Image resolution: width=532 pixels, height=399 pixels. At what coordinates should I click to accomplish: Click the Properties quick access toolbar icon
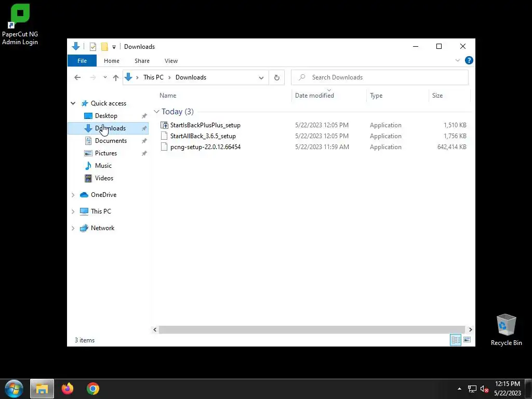tap(92, 47)
